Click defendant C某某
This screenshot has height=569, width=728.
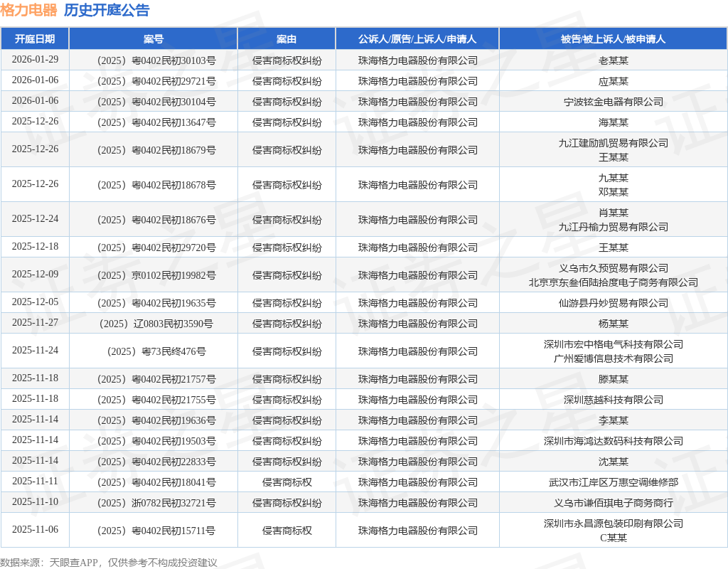613,538
